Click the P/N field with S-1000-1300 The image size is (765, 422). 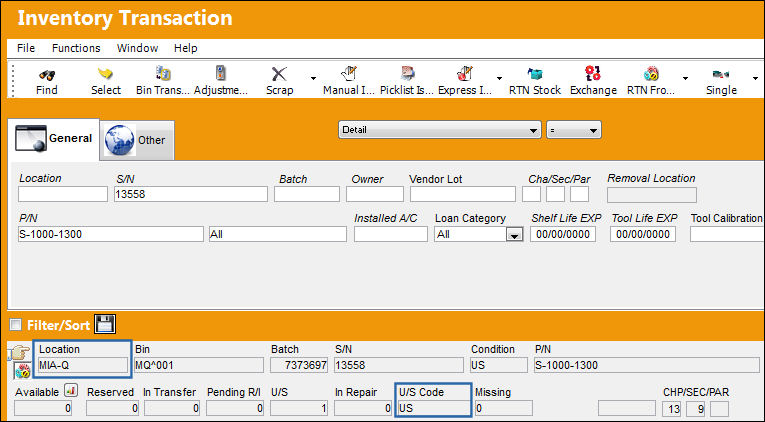111,234
